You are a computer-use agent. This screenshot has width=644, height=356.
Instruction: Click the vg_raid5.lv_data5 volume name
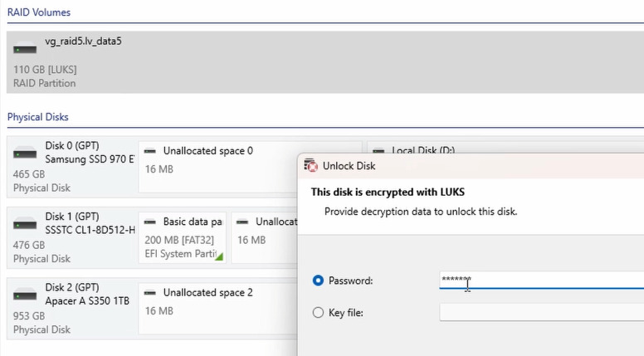coord(83,41)
